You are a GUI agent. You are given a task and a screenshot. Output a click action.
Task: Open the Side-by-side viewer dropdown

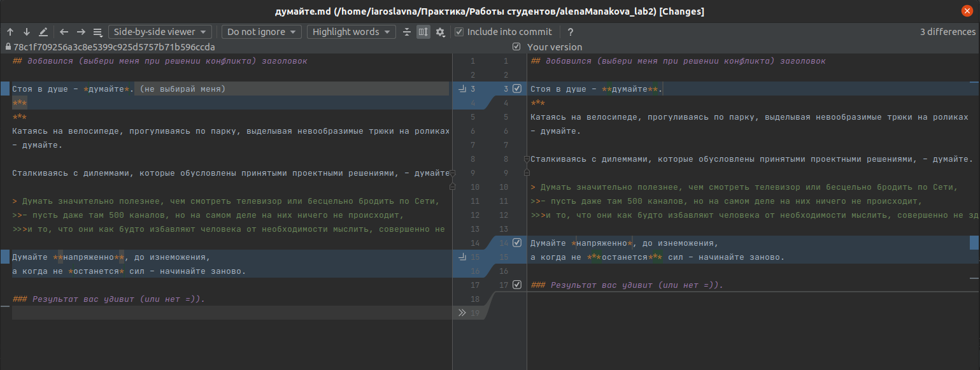click(159, 31)
